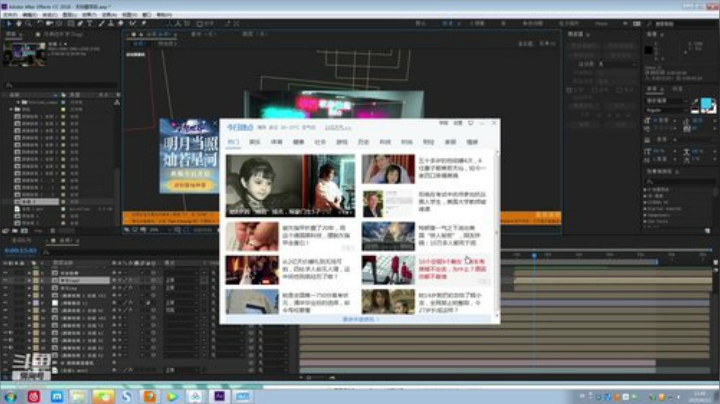
Task: Select the Horizontal Type tool
Action: (90, 23)
